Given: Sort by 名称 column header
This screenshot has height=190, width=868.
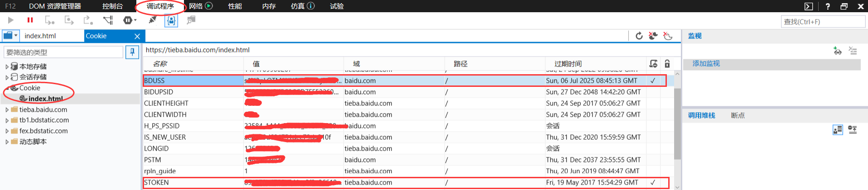Looking at the screenshot, I should coord(160,64).
